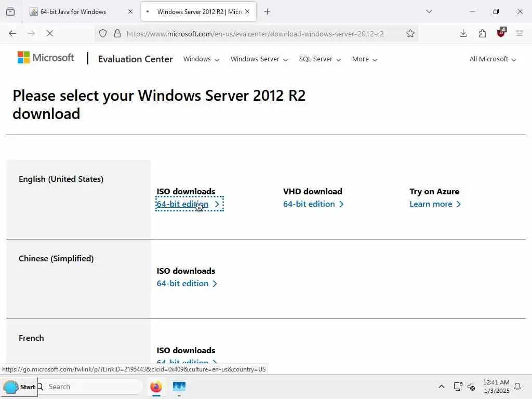Click the page heading text

tap(159, 104)
